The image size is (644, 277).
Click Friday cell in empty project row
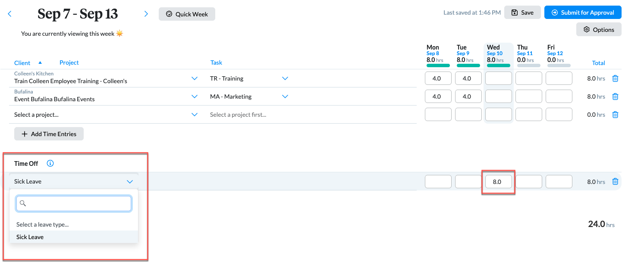559,115
